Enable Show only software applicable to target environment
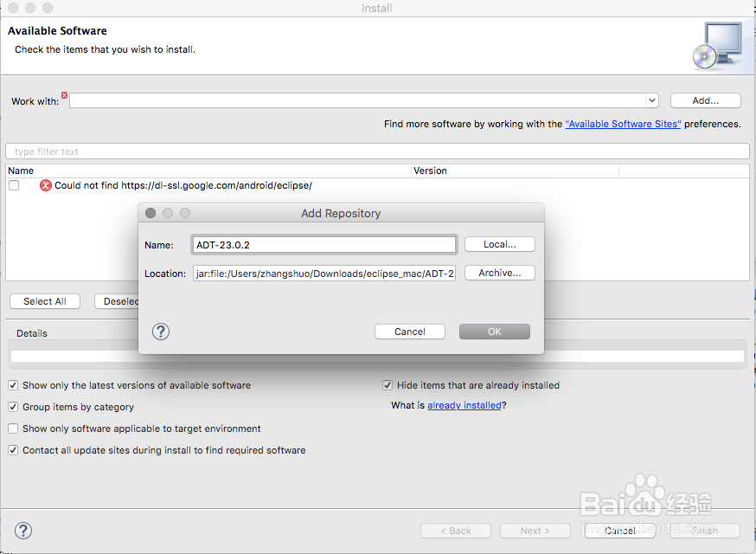 click(x=13, y=428)
